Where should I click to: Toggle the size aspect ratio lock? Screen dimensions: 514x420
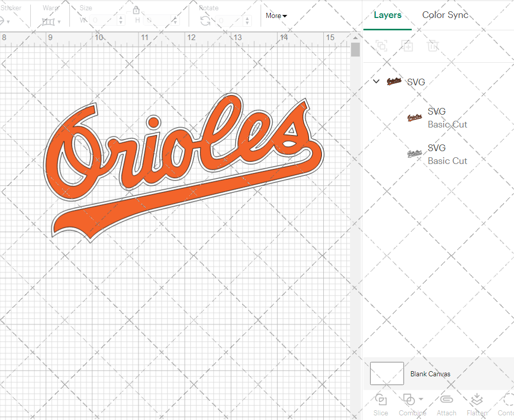coord(136,10)
